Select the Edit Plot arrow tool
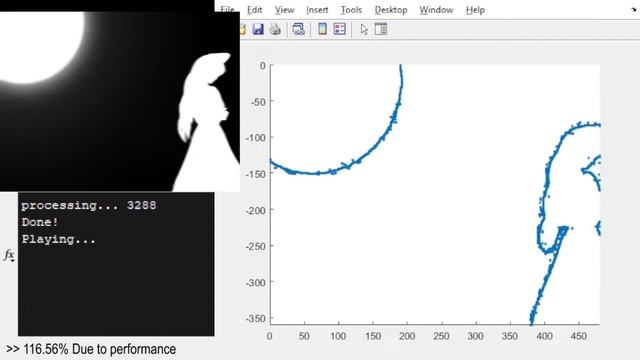Viewport: 640px width, 360px height. [364, 29]
